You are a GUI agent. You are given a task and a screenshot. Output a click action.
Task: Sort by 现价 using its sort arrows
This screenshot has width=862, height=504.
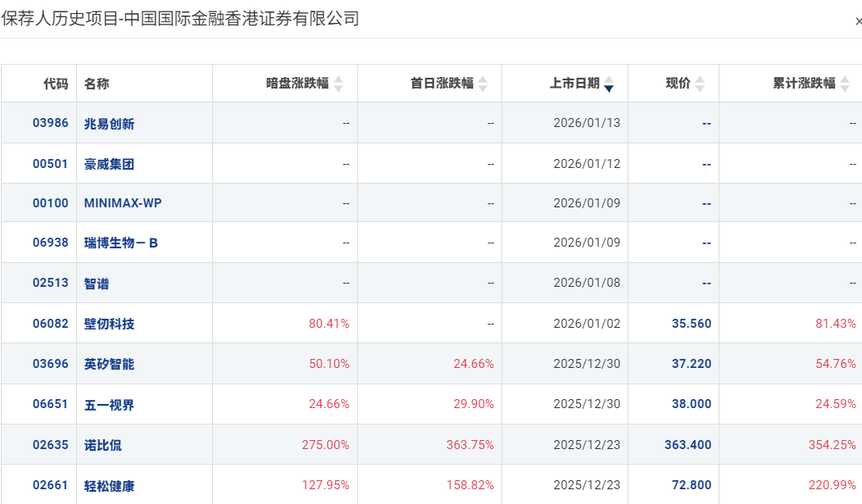pos(700,84)
